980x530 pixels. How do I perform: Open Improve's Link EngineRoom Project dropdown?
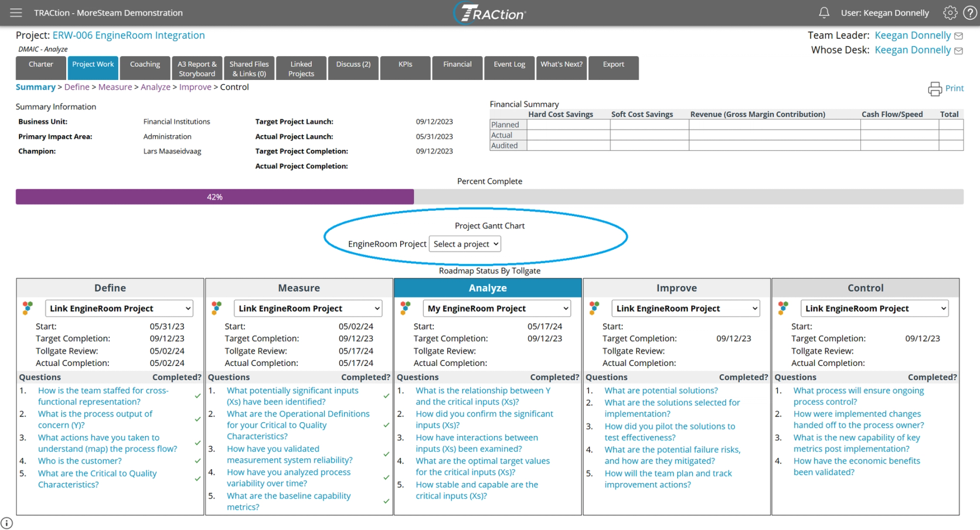tap(686, 308)
